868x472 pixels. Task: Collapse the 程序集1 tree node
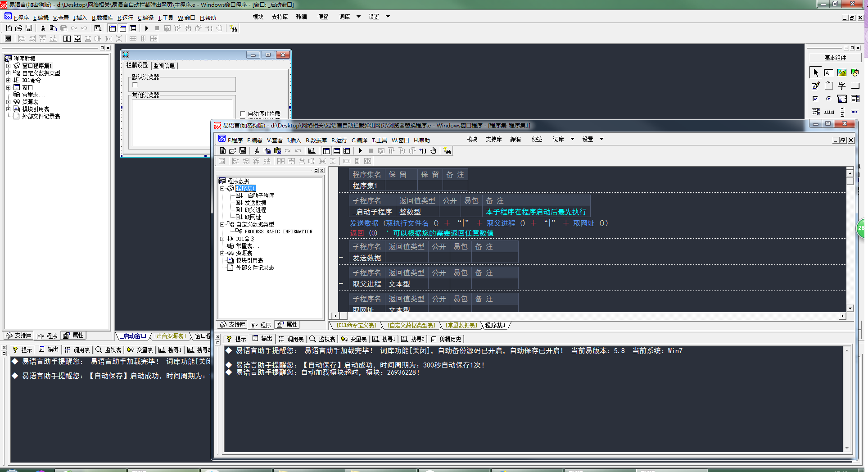pyautogui.click(x=222, y=188)
